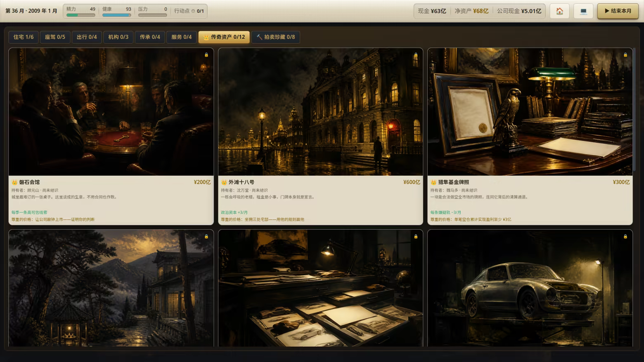Screen dimensions: 644x362
Task: Click the ¥200亿 price on 磐石会馆
Action: [202, 182]
